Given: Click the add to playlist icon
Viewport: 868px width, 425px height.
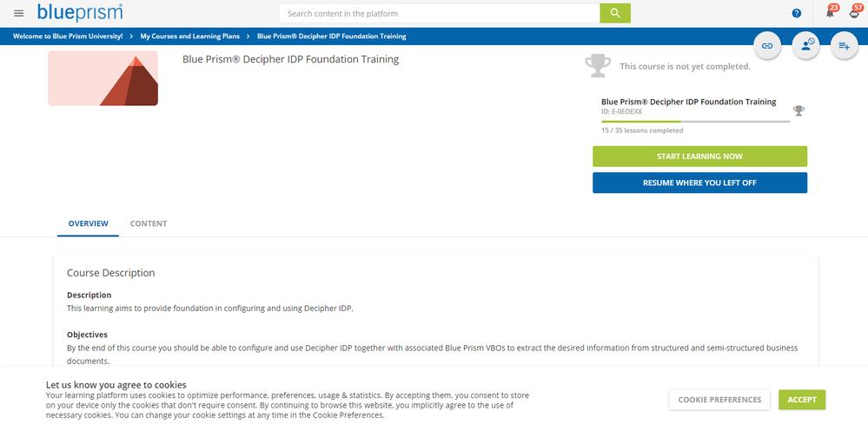Looking at the screenshot, I should click(x=845, y=46).
